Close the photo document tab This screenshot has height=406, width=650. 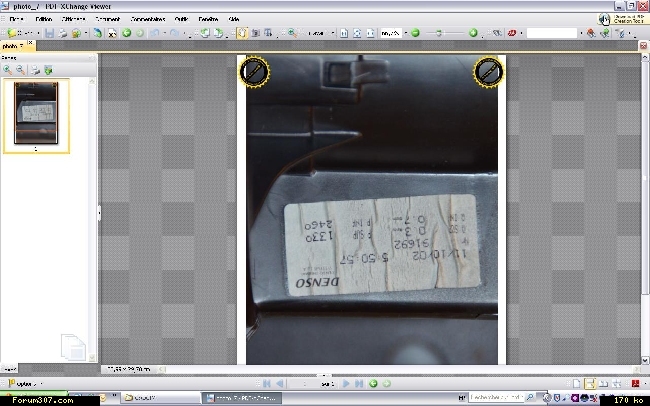(x=30, y=43)
